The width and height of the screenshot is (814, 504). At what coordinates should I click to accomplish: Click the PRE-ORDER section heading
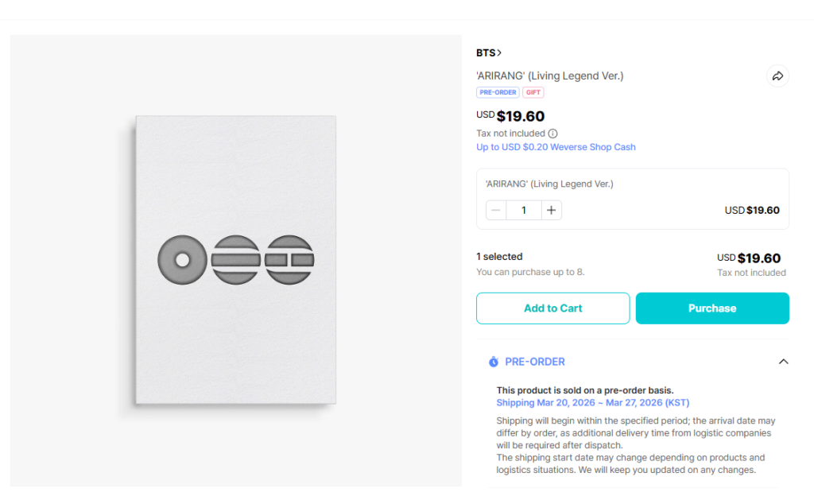pyautogui.click(x=535, y=362)
